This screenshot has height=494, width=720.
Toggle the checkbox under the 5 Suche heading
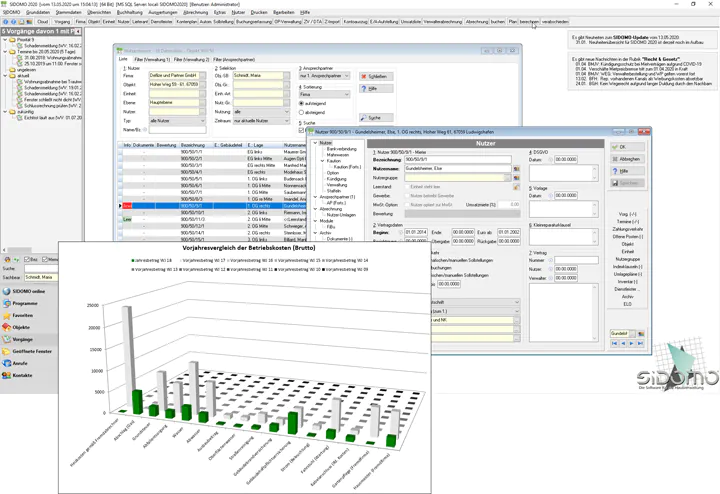tap(302, 130)
